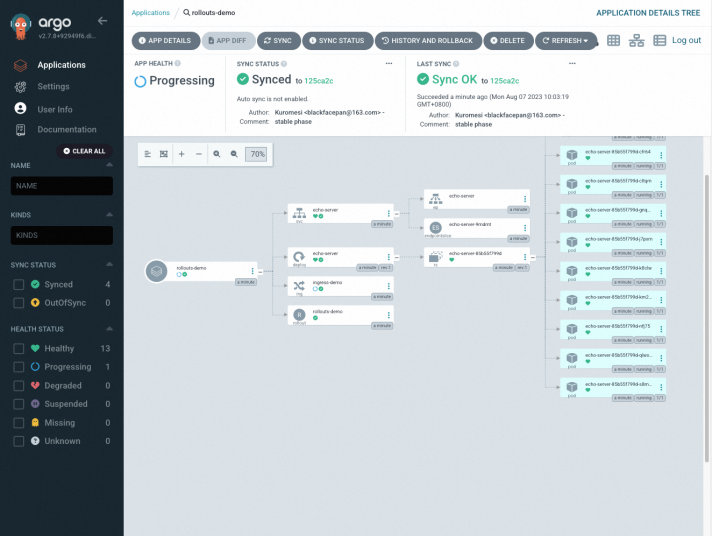
Task: Open User Info in the sidebar
Action: (55, 109)
